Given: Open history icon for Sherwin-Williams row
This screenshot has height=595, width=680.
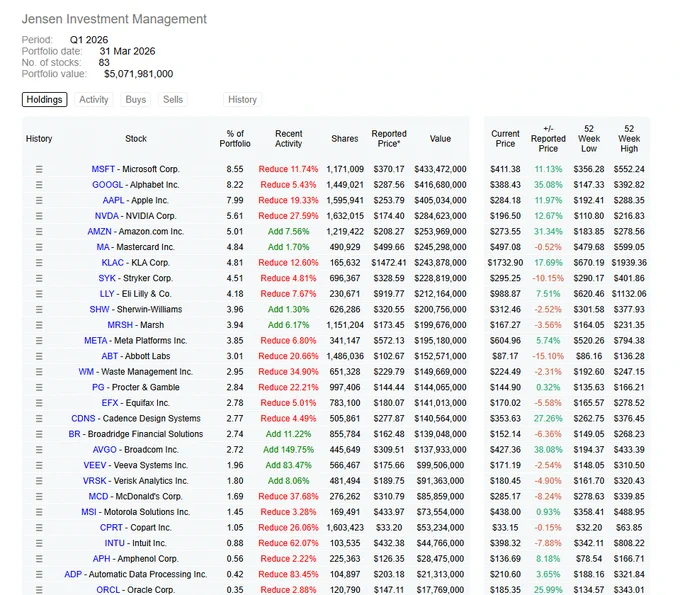Looking at the screenshot, I should (39, 310).
